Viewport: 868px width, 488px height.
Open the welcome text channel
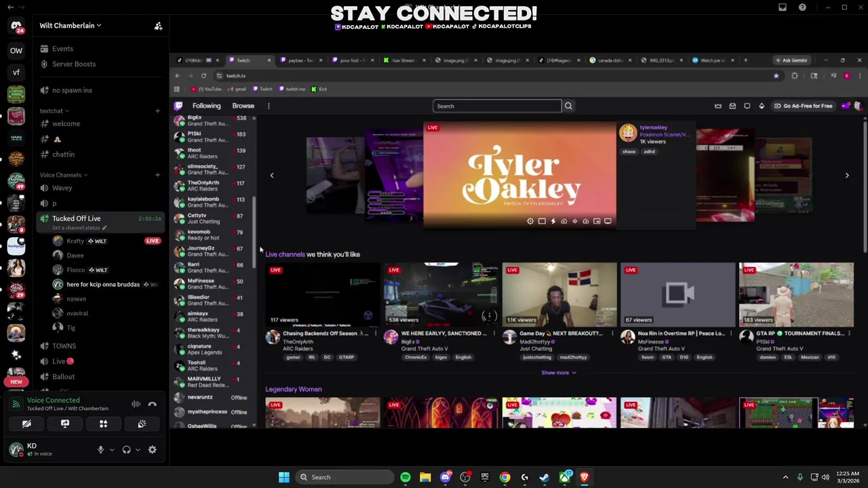click(66, 124)
